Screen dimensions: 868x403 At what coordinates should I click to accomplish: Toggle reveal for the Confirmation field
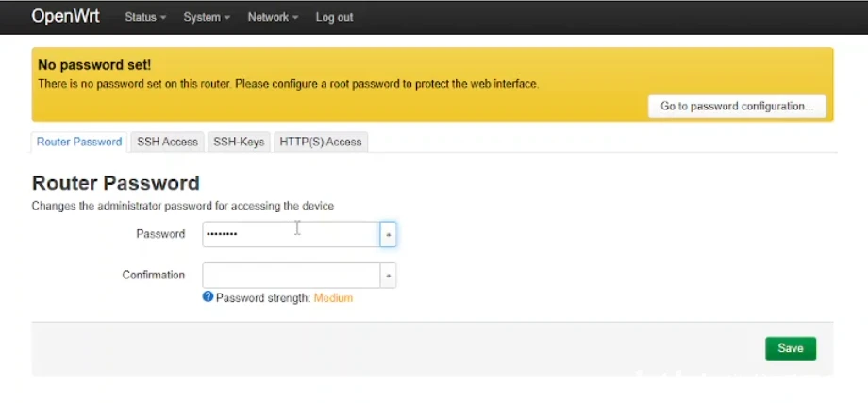(x=388, y=275)
